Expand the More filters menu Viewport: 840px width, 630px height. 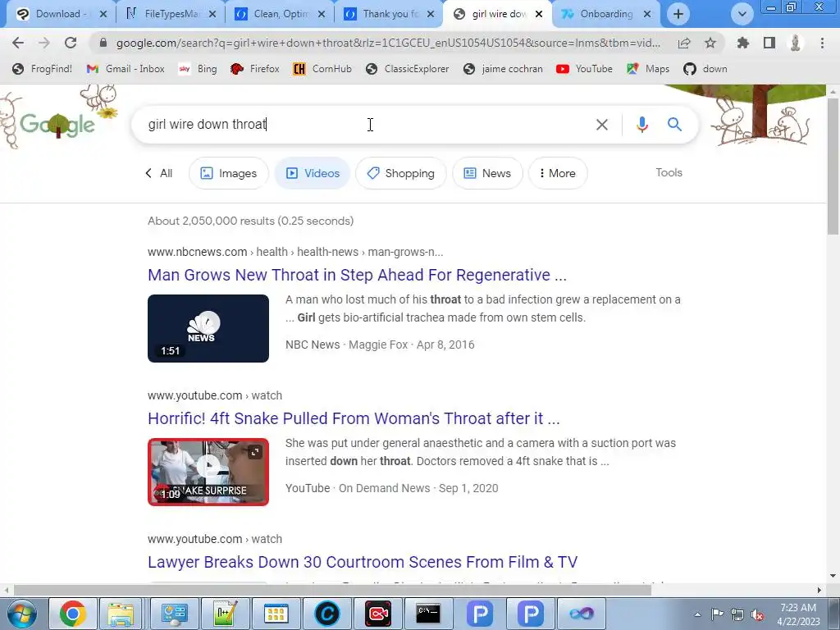[x=558, y=173]
